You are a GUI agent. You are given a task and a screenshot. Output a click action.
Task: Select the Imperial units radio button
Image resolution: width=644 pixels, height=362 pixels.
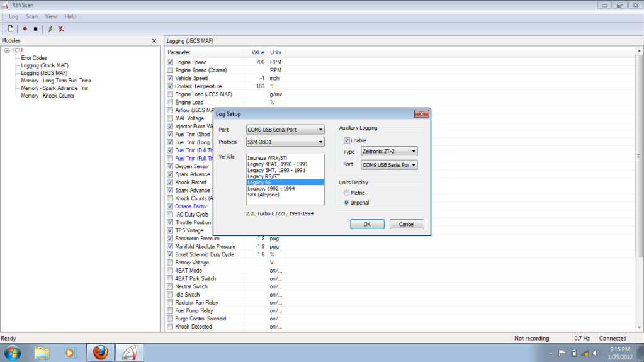tap(347, 203)
